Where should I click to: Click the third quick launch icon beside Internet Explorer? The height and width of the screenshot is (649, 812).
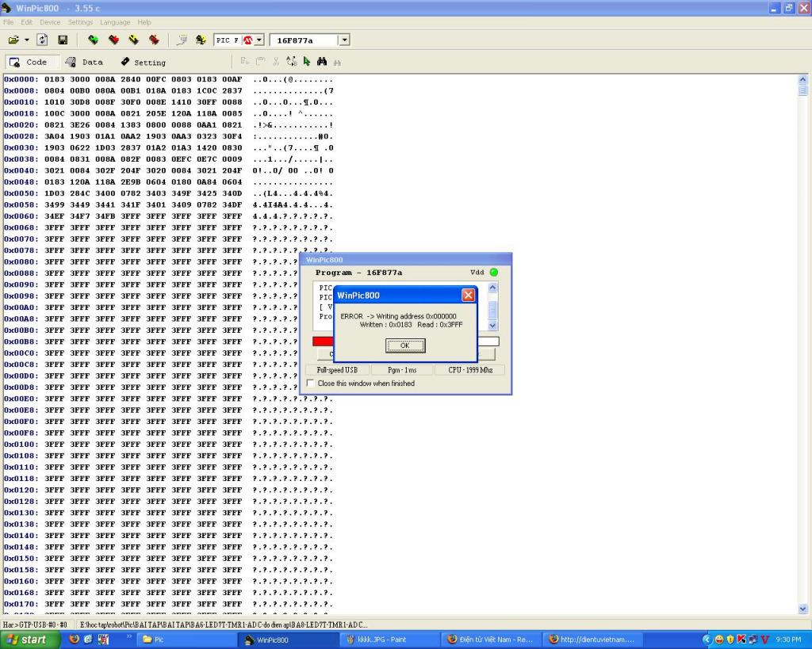point(103,639)
